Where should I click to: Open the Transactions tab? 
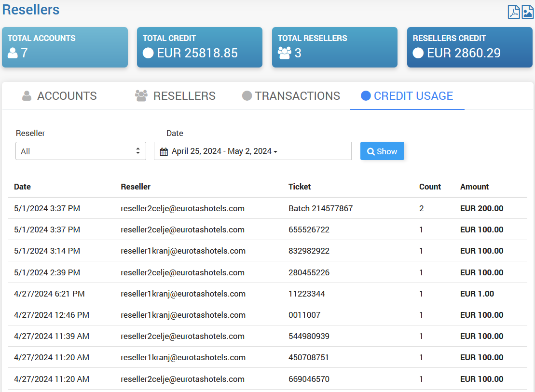(x=291, y=96)
